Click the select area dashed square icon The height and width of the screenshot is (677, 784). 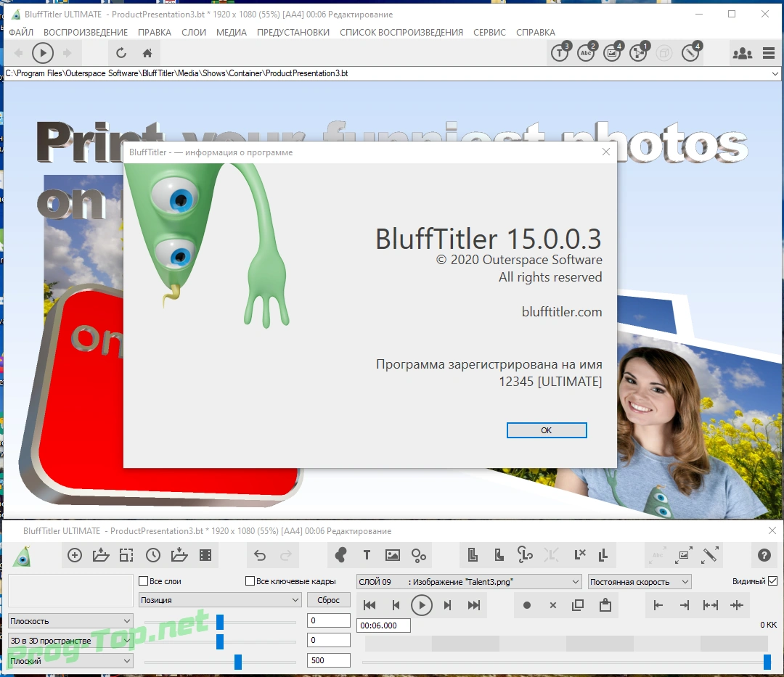126,555
